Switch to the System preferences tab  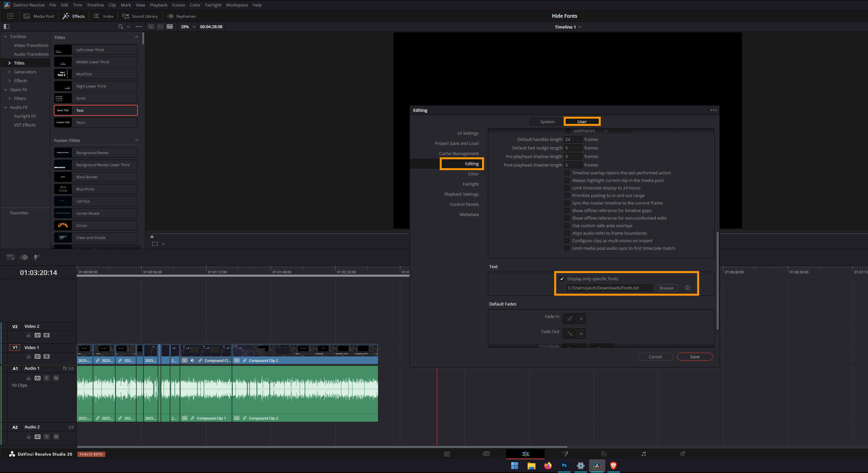[547, 122]
